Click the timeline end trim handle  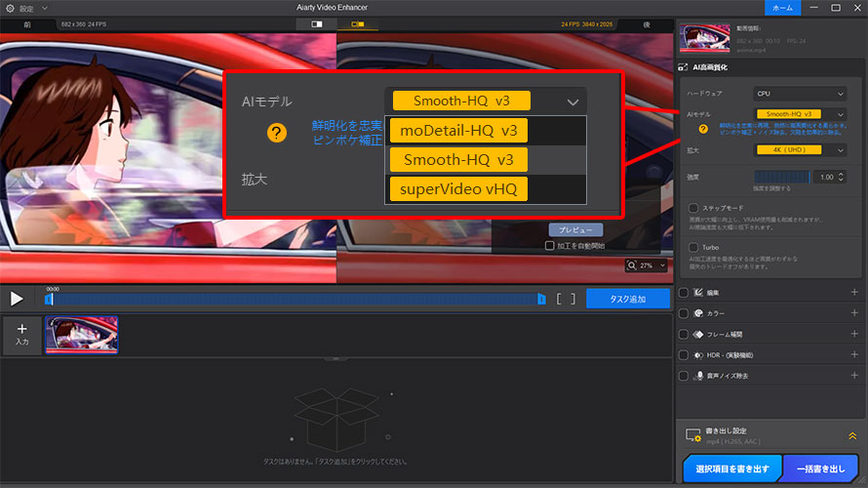(541, 299)
